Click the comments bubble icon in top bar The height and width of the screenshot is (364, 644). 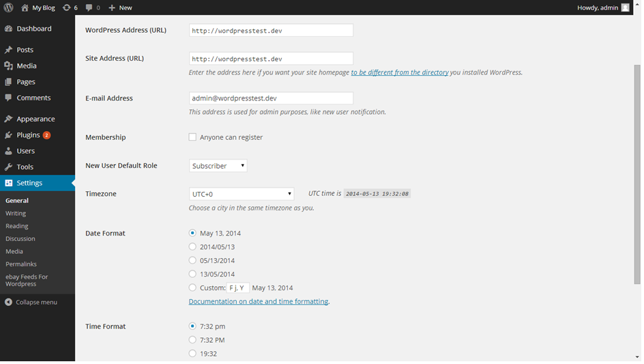pyautogui.click(x=89, y=8)
